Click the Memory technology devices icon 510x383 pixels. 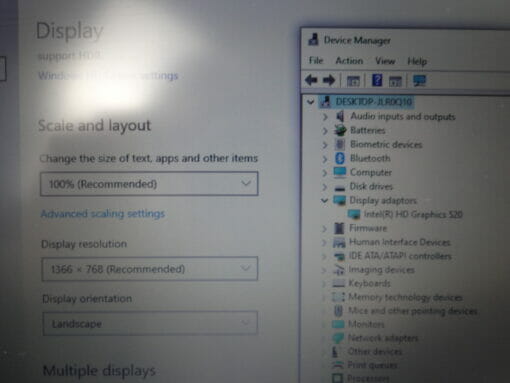(x=338, y=297)
